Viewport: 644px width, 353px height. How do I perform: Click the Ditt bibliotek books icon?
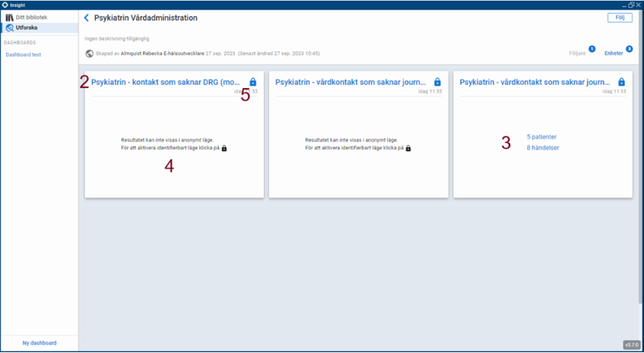(9, 18)
